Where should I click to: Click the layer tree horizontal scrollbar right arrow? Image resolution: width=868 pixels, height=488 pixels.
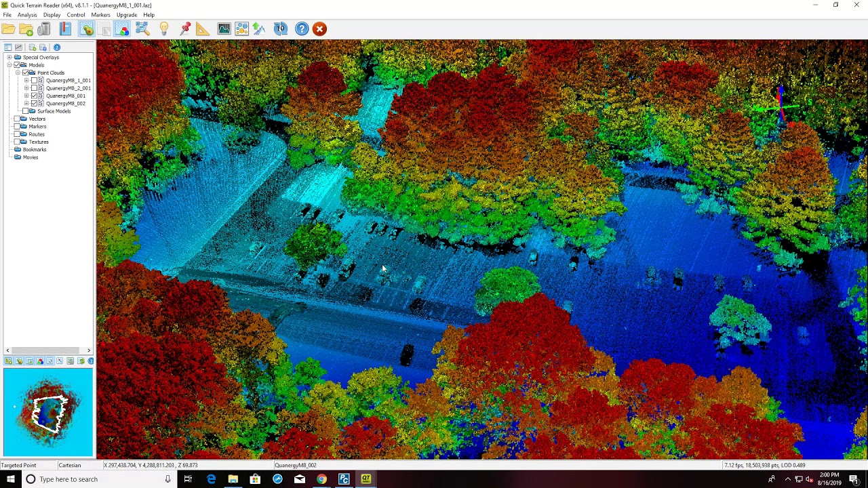coord(89,350)
